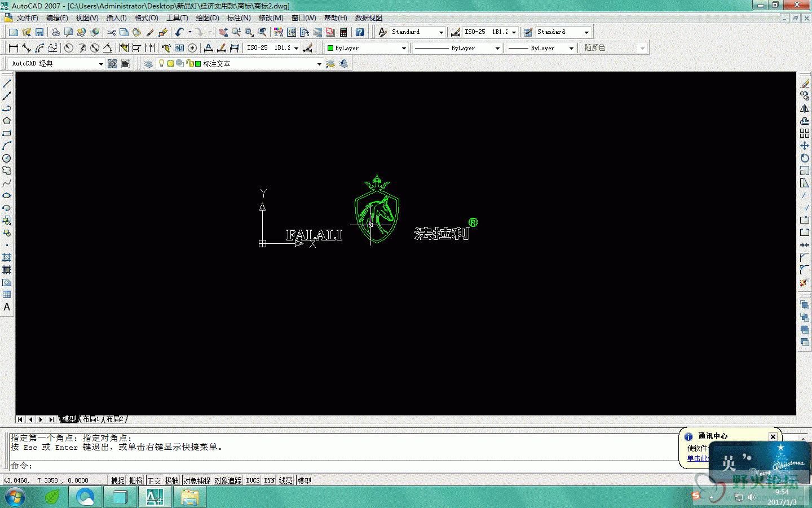This screenshot has width=812, height=508.
Task: Click the AutoCAD taskbar icon
Action: 155,497
